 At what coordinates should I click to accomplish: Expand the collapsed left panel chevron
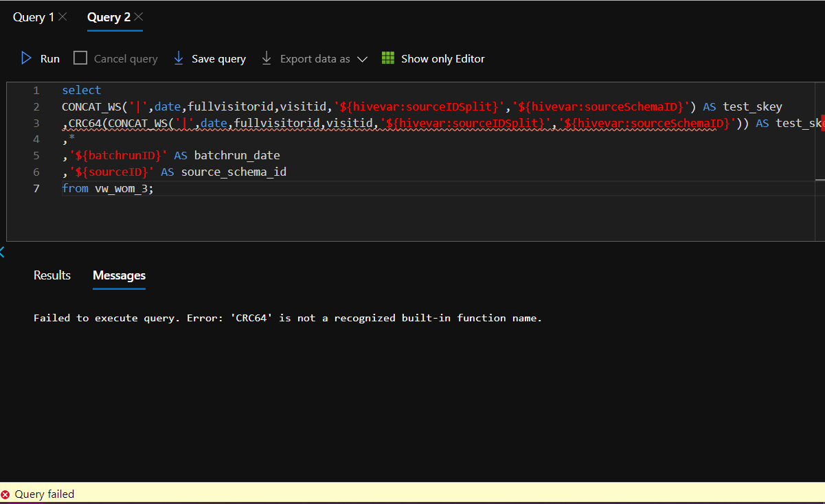tap(2, 253)
